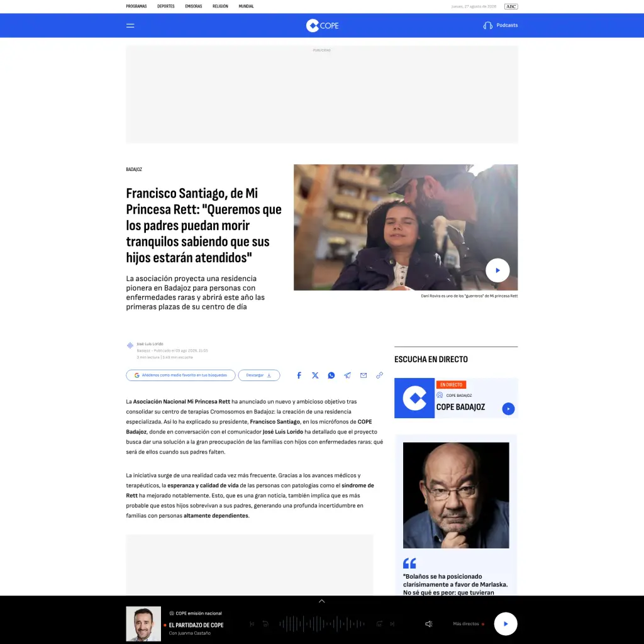Open the RELIGIÓN top menu
This screenshot has width=644, height=644.
click(220, 6)
